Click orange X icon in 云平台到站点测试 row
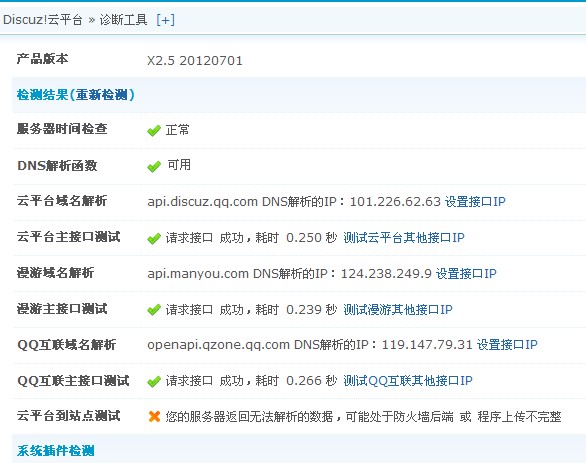Image resolution: width=586 pixels, height=463 pixels. pos(154,416)
